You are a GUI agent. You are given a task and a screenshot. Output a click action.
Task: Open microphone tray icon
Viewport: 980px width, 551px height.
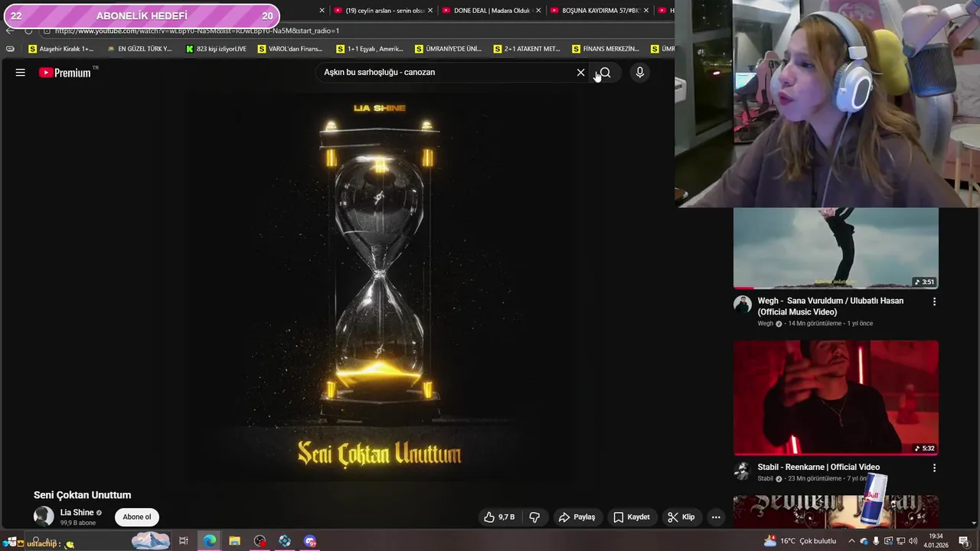(877, 541)
